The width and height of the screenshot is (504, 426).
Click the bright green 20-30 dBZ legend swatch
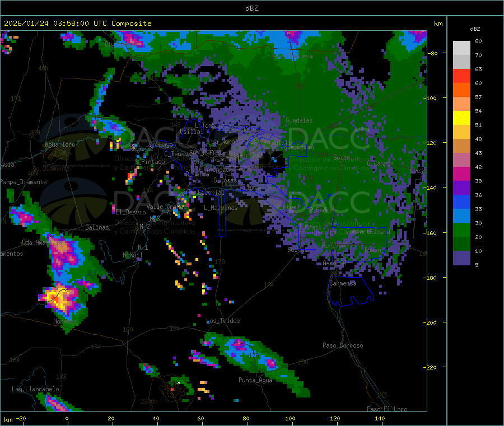[x=461, y=230]
